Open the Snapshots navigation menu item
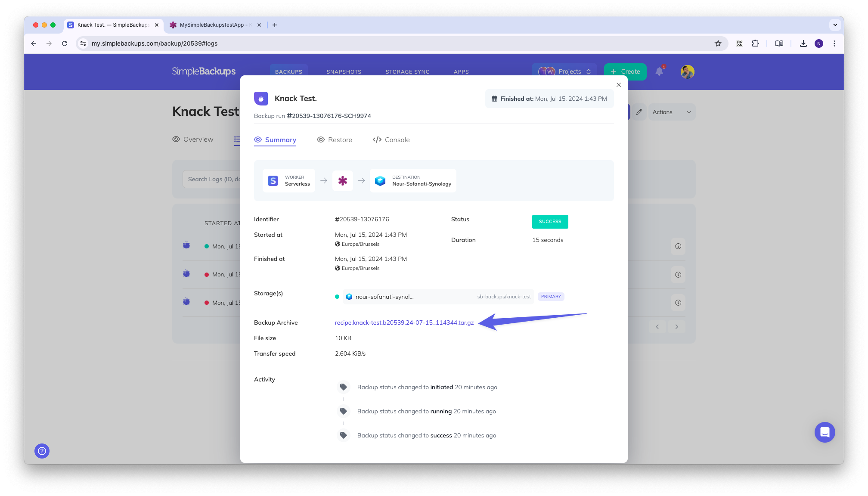The image size is (868, 496). point(344,71)
